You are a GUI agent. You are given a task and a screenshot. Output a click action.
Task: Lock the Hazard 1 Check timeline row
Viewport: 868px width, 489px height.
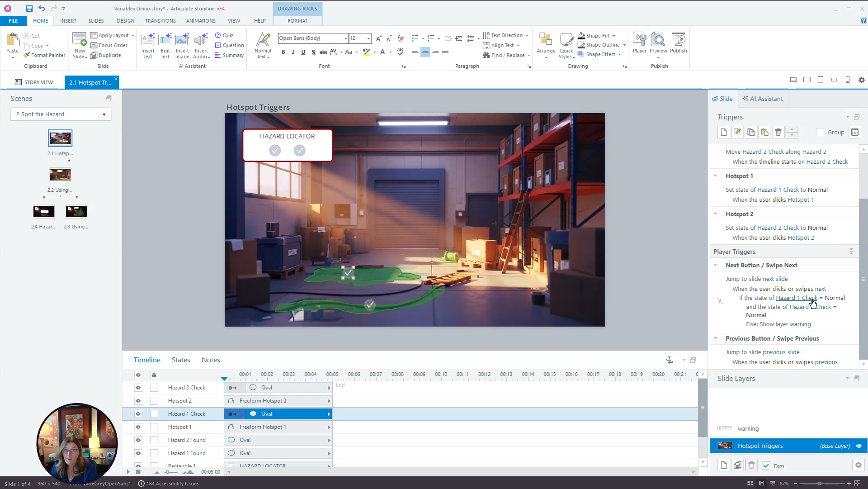[x=154, y=414]
